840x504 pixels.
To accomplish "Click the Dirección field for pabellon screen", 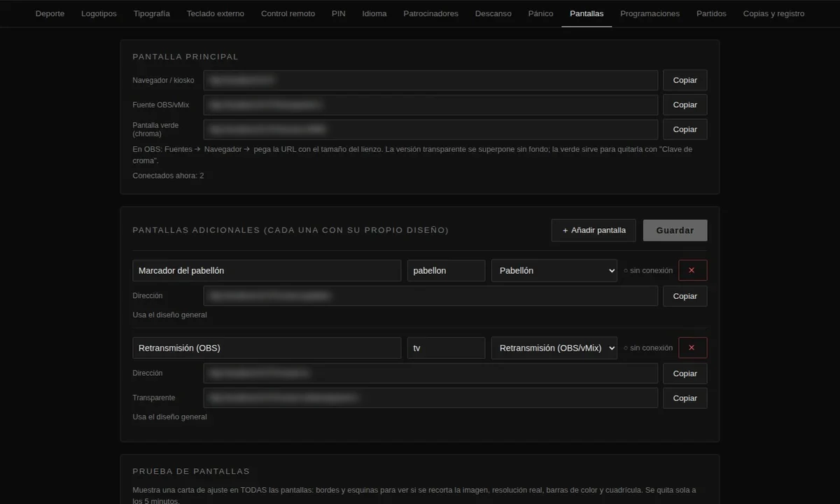I will 430,296.
